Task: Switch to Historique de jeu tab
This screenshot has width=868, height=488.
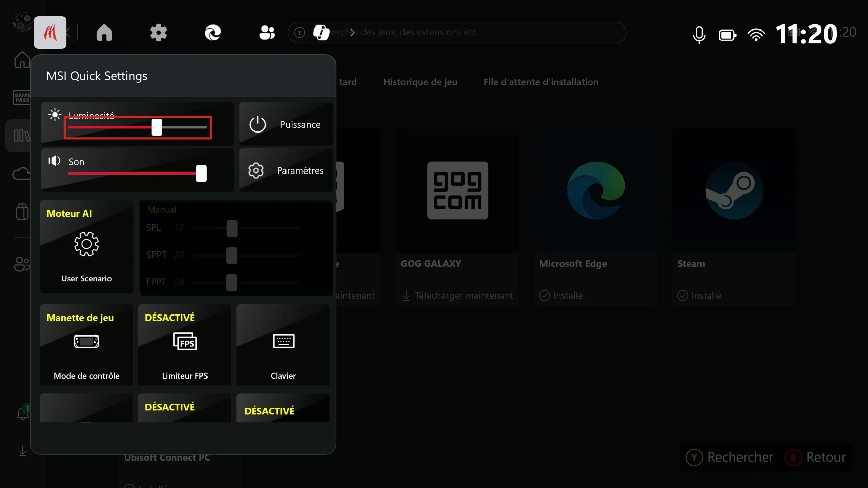Action: click(x=420, y=82)
